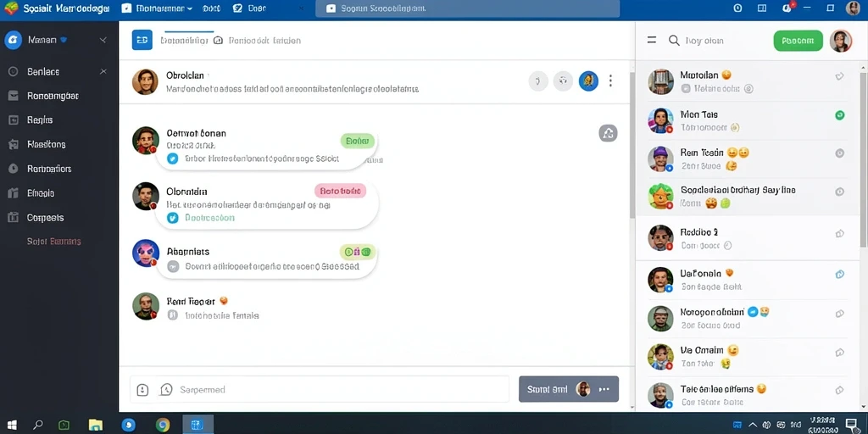868x434 pixels.
Task: Toggle the blue circle indicator beside Uef onale
Action: 839,274
